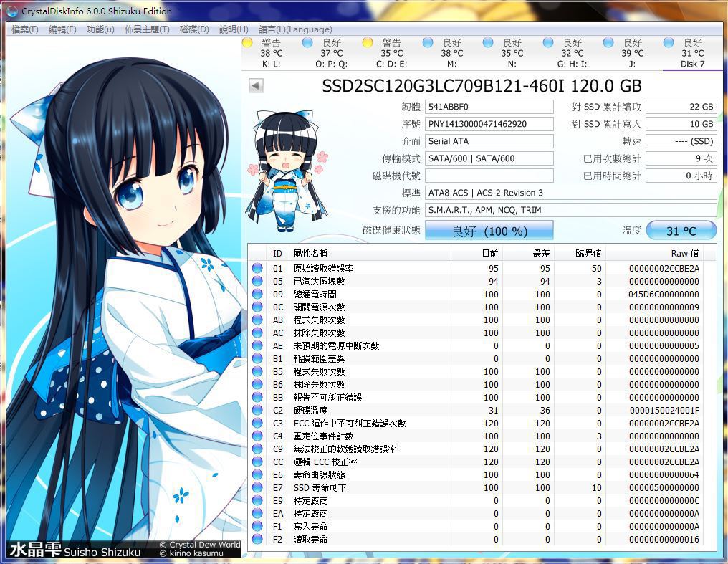The image size is (728, 564).
Task: Click raw value 0000150024001F
Action: click(664, 411)
